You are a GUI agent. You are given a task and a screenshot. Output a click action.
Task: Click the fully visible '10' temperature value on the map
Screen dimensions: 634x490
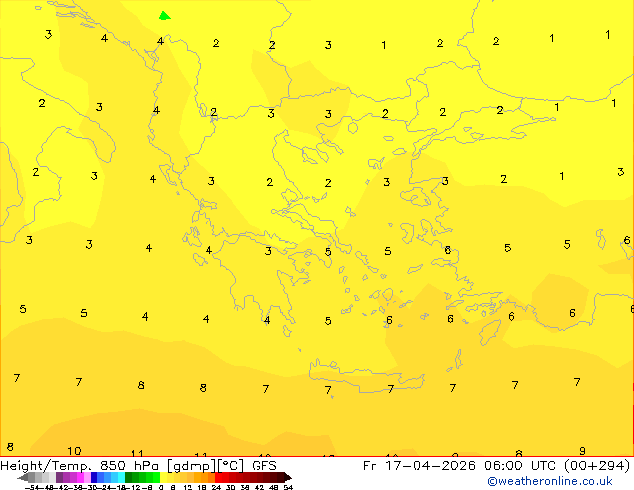click(74, 451)
